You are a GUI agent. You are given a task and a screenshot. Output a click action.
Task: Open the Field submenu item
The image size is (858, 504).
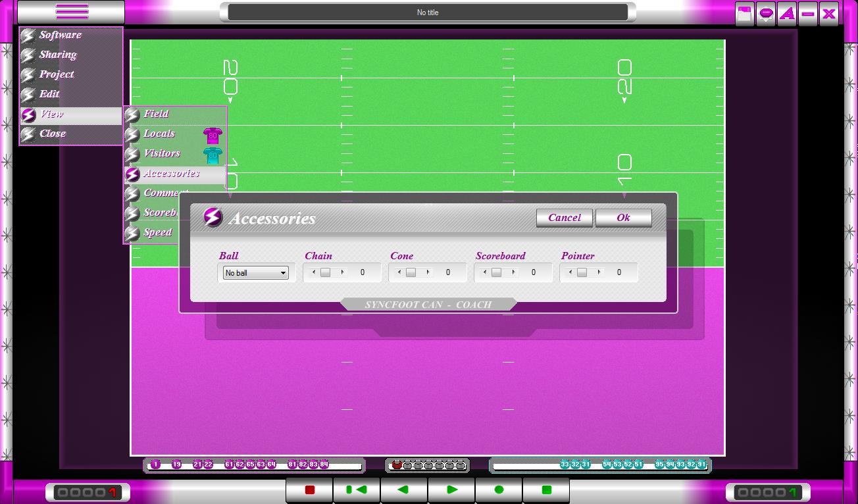click(156, 114)
